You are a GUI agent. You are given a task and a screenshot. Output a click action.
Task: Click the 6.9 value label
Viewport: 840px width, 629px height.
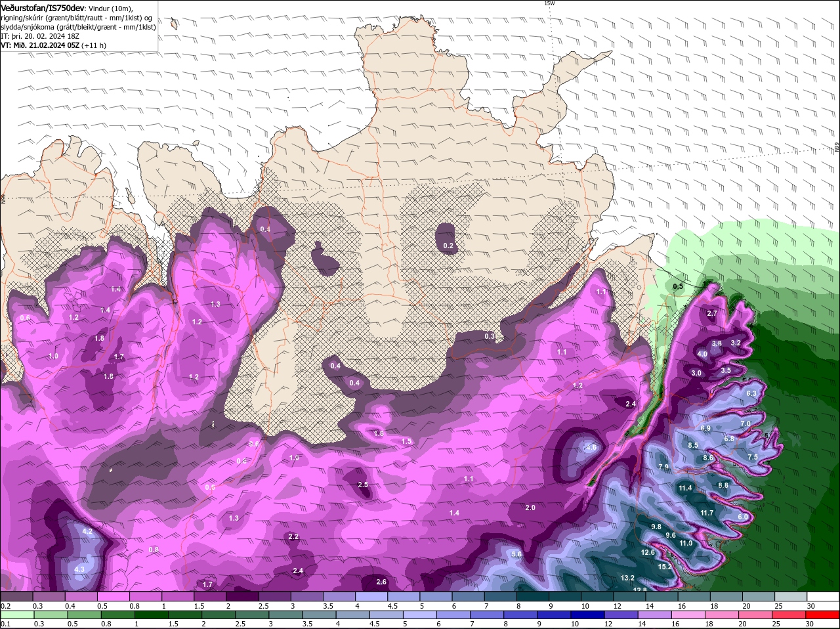(x=705, y=428)
